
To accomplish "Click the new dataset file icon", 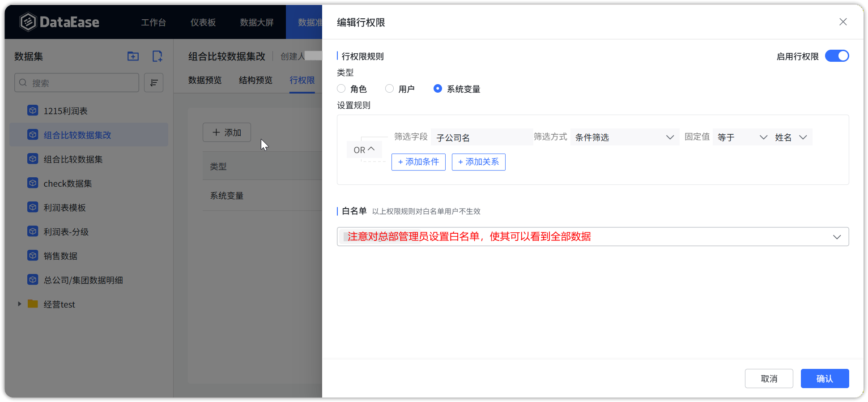I will (x=157, y=56).
